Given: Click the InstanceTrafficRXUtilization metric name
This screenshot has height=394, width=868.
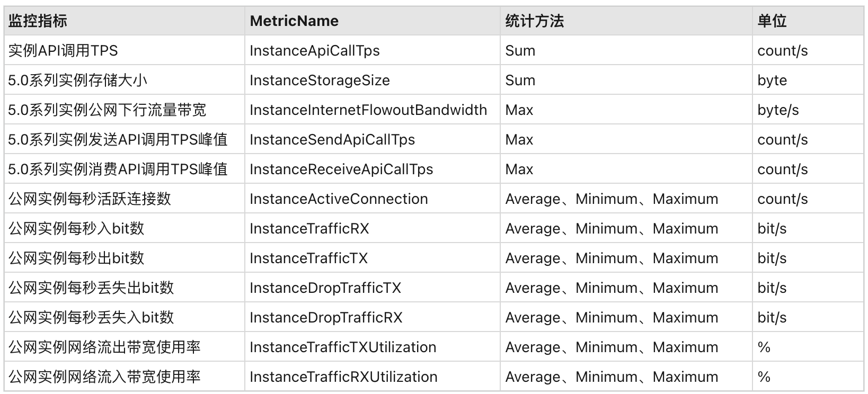Looking at the screenshot, I should click(x=343, y=377).
